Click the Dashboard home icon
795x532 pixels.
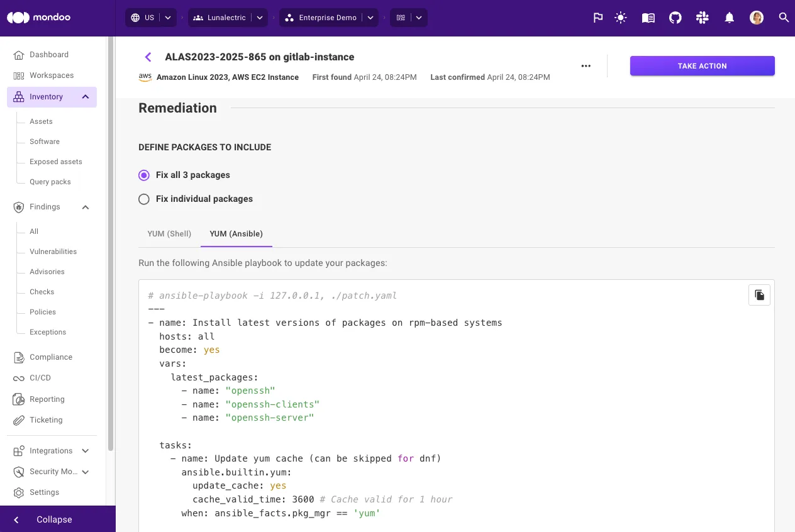point(19,55)
